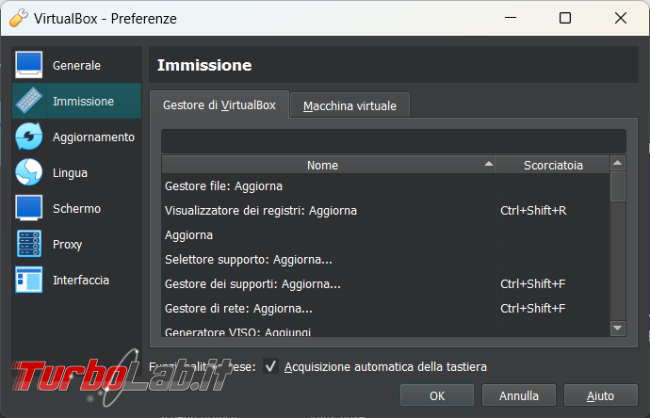Open the Aggiornamento category label
This screenshot has width=650, height=418.
pos(94,137)
